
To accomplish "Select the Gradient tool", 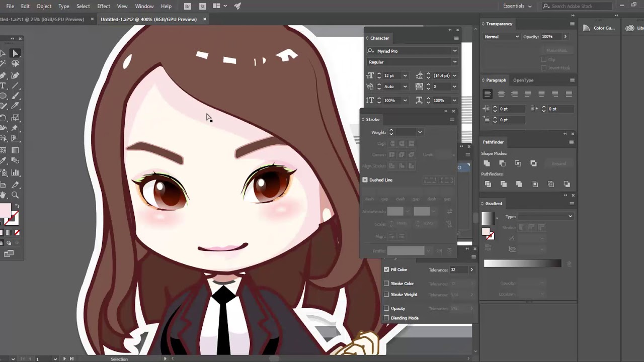I will point(15,150).
